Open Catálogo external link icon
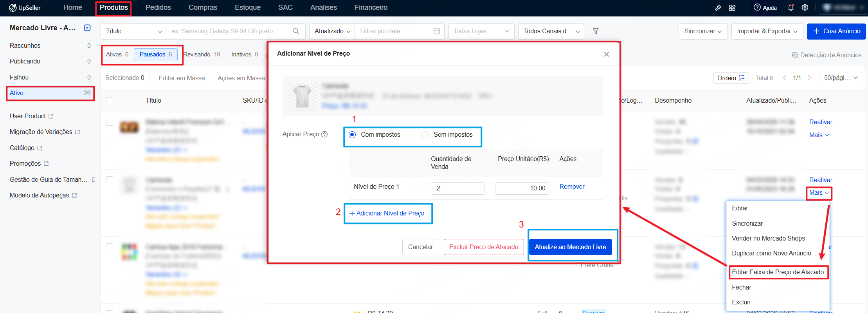Screen dimensions: 868x313 point(40,148)
